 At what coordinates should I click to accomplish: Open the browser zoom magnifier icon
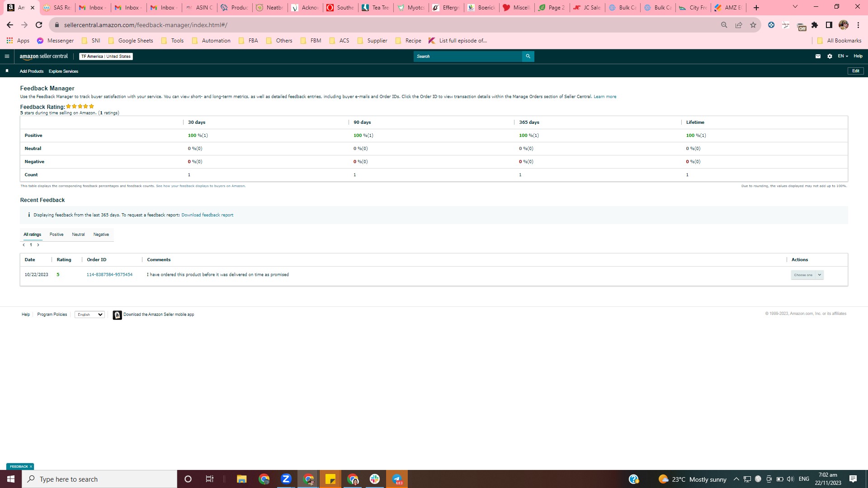coord(724,25)
